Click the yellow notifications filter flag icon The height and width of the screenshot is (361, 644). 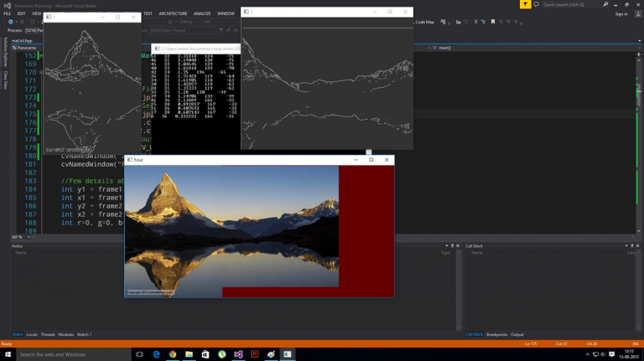pyautogui.click(x=525, y=4)
